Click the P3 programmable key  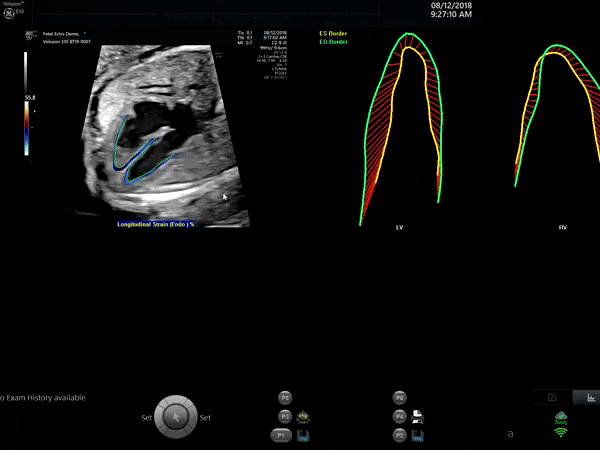click(x=285, y=416)
